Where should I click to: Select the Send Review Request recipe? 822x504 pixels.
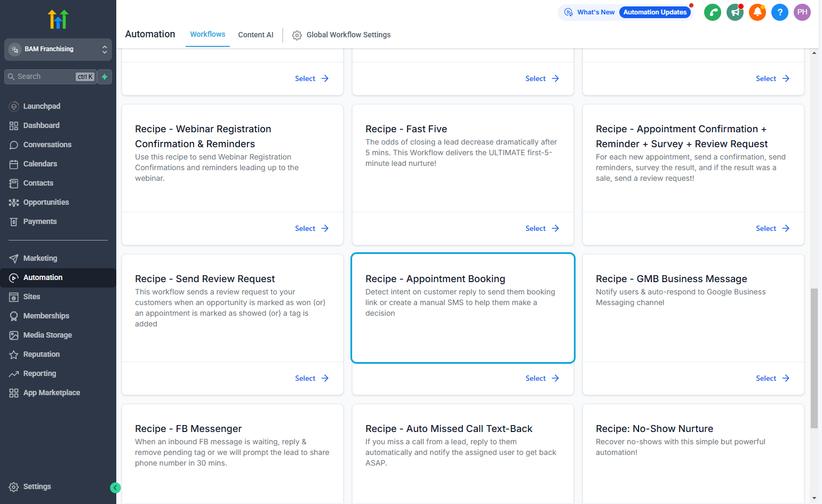point(312,378)
